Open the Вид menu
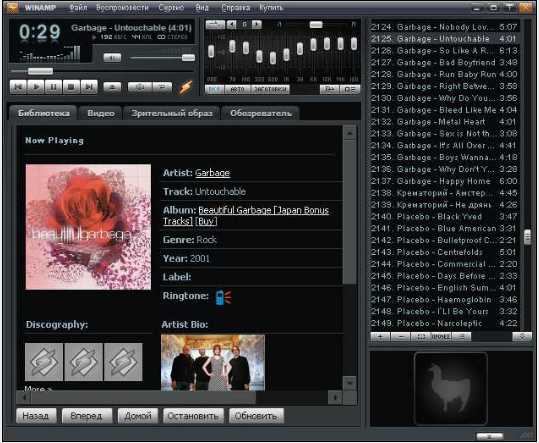Image resolution: width=539 pixels, height=443 pixels. (x=202, y=8)
